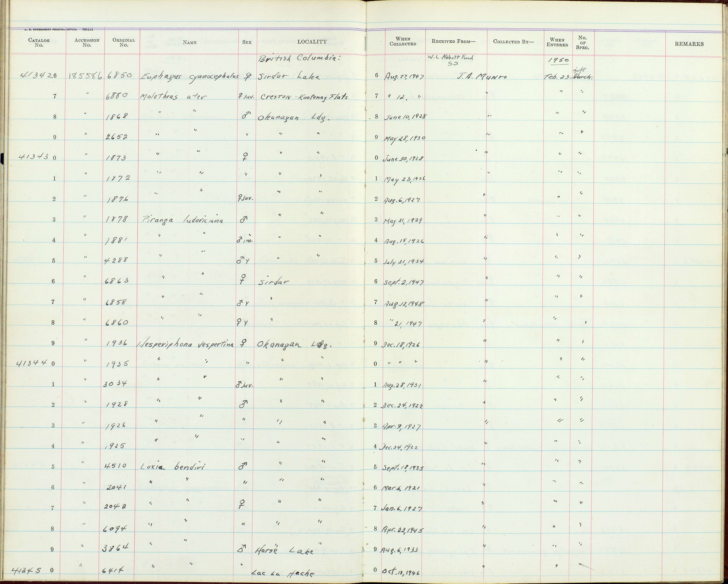Viewport: 728px width, 584px height.
Task: Click the 'No. of Spec.' column header
Action: pyautogui.click(x=582, y=43)
